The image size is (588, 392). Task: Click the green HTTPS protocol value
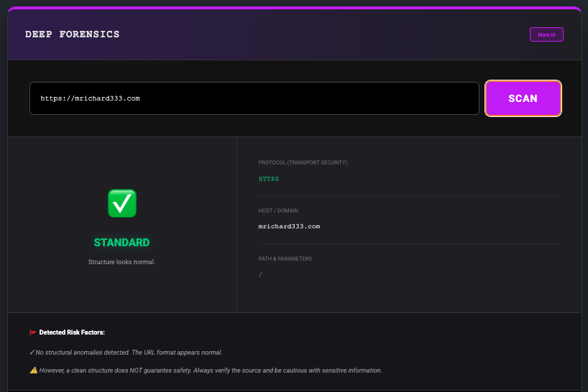coord(269,179)
